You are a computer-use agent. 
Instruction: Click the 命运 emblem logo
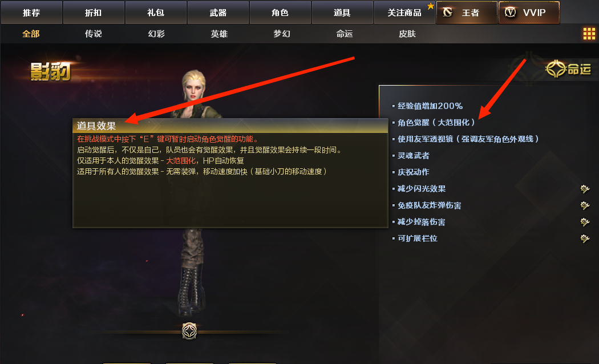[x=568, y=69]
